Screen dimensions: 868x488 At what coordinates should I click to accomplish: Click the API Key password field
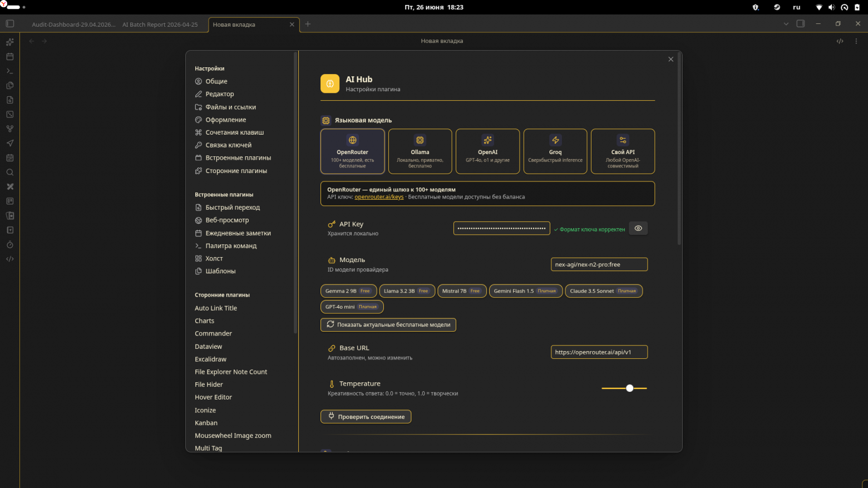click(x=501, y=228)
